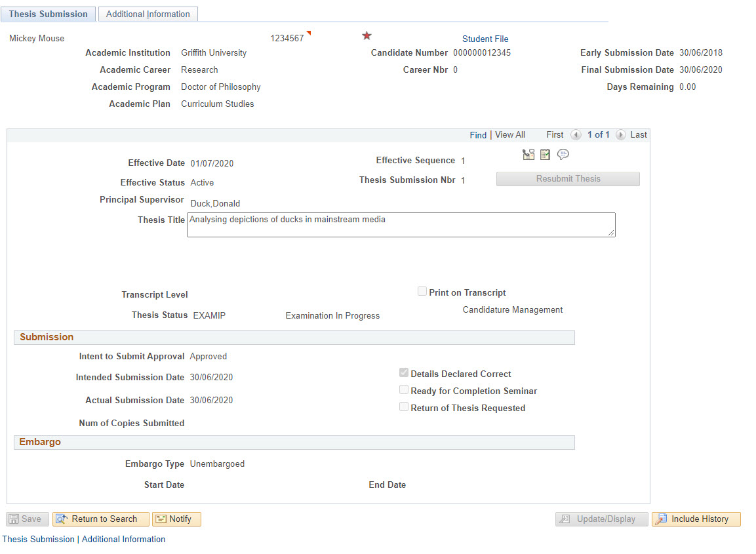Select the Thesis Submission tab

49,14
